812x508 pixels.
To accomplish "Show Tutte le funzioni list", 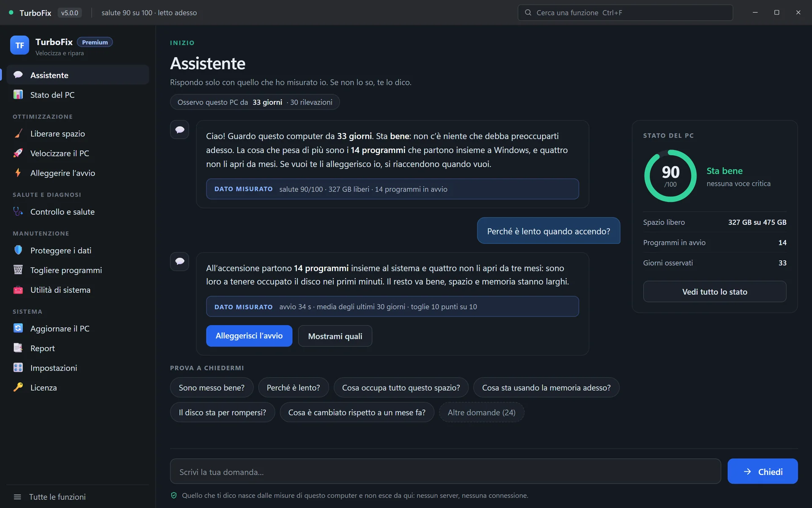I will click(78, 497).
